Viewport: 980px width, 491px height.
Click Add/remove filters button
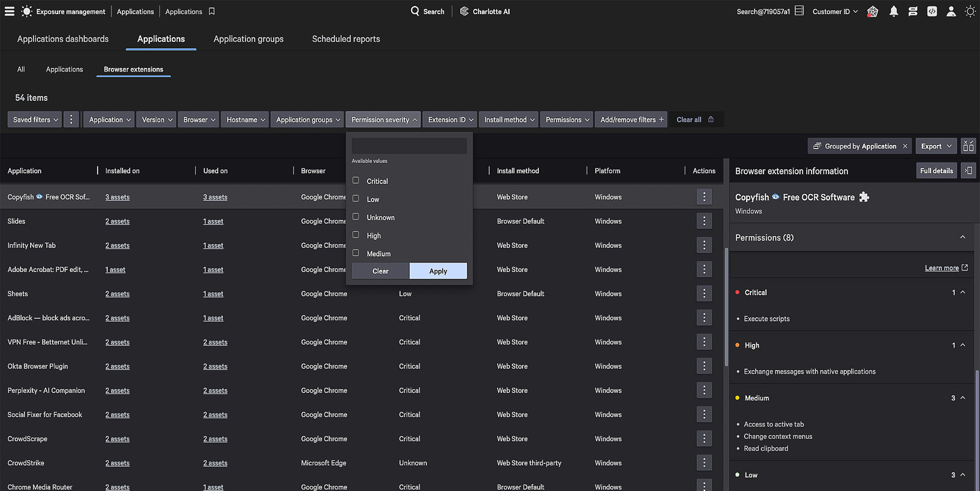click(x=631, y=119)
